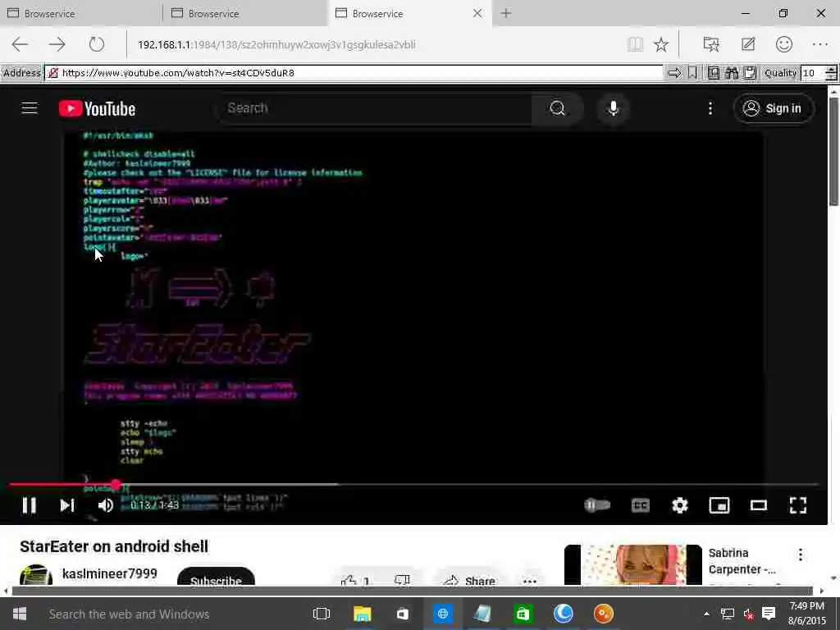Screen dimensions: 840x630
Task: Click the Browservice bookmark icon
Action: click(692, 73)
